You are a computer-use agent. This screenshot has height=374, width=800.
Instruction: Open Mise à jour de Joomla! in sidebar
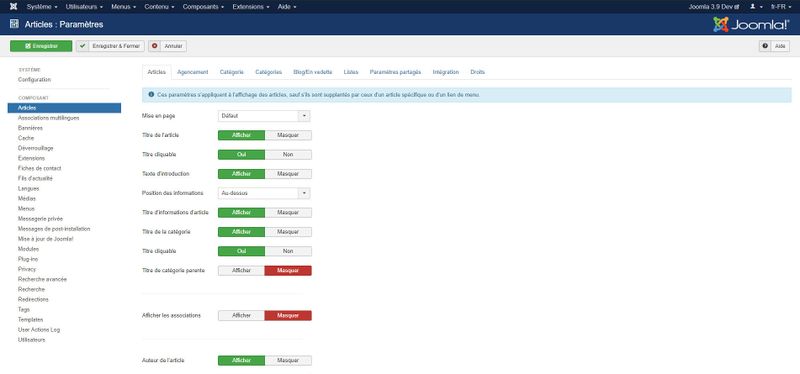click(x=45, y=239)
